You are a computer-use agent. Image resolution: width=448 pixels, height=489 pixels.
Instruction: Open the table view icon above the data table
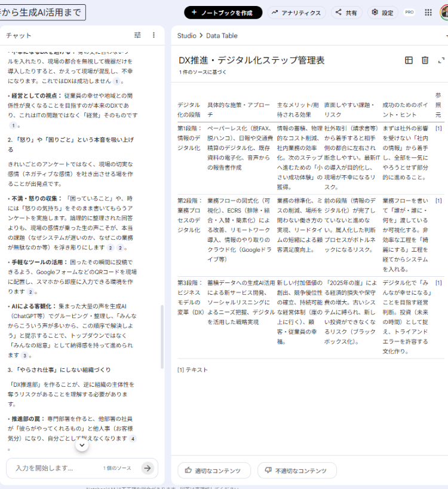(x=409, y=60)
